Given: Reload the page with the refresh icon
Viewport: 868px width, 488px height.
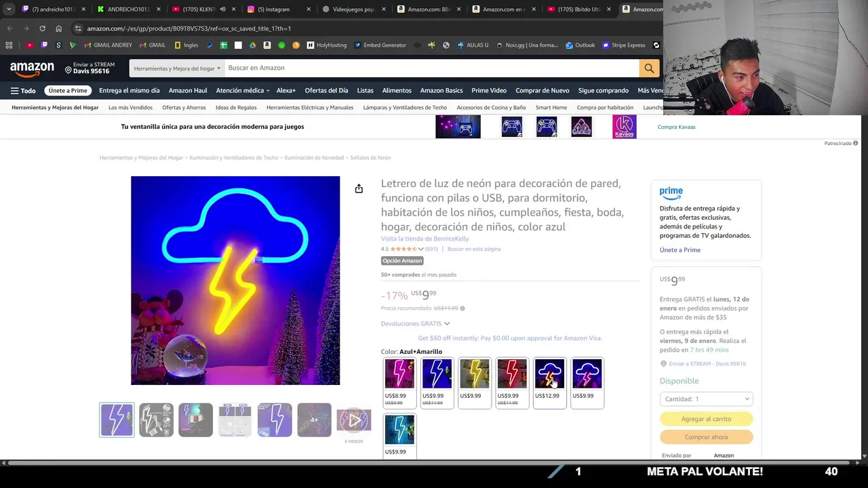Looking at the screenshot, I should pos(42,28).
